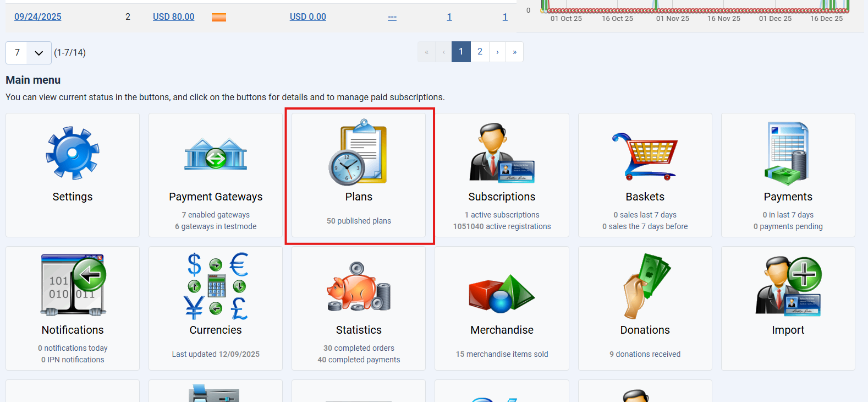Viewport: 868px width, 402px height.
Task: Click the Payments spreadsheet money icon
Action: tap(788, 154)
